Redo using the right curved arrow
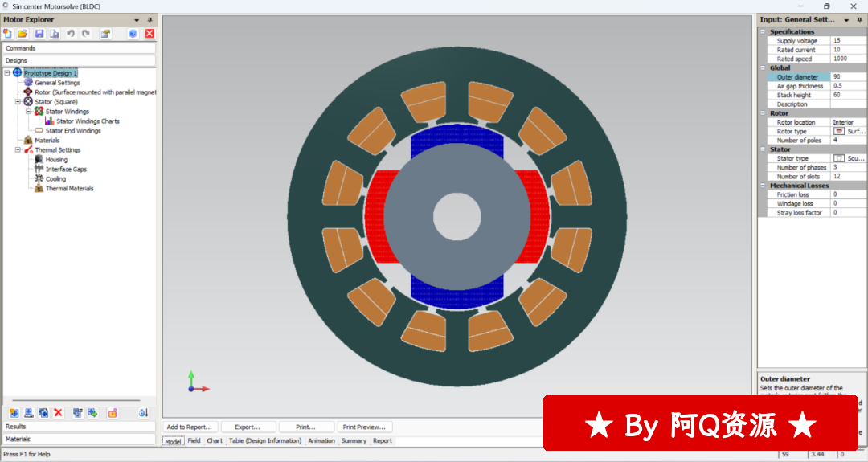This screenshot has height=462, width=868. pos(86,34)
